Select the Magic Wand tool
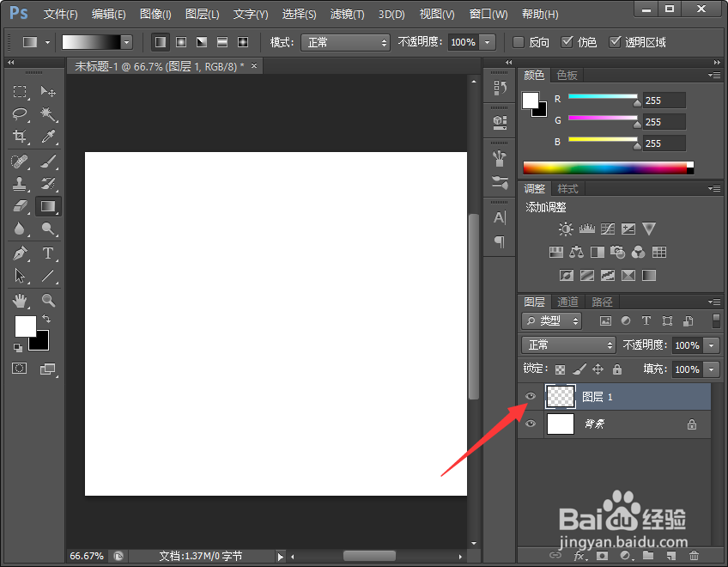 48,113
